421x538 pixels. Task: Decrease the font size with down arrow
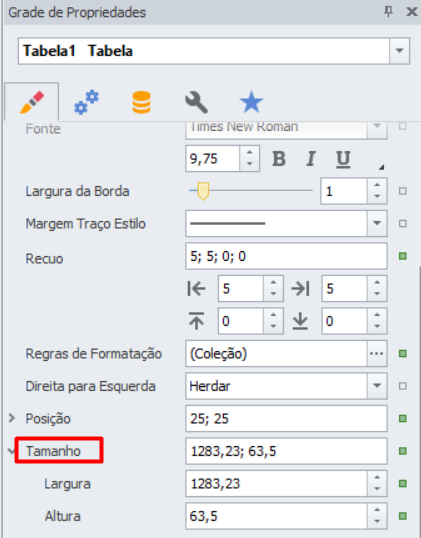249,165
